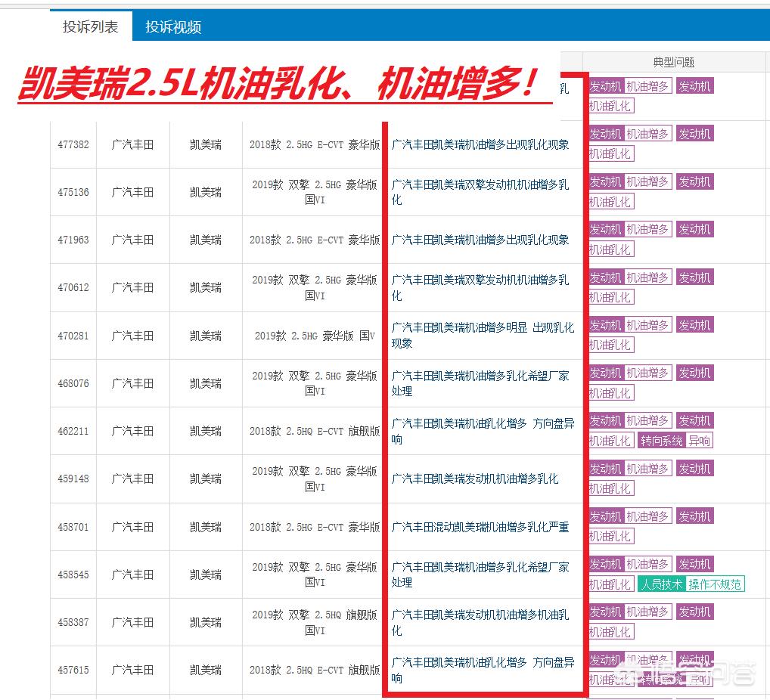
Task: Click 机油乳化 tag in row 468076
Action: [x=610, y=393]
